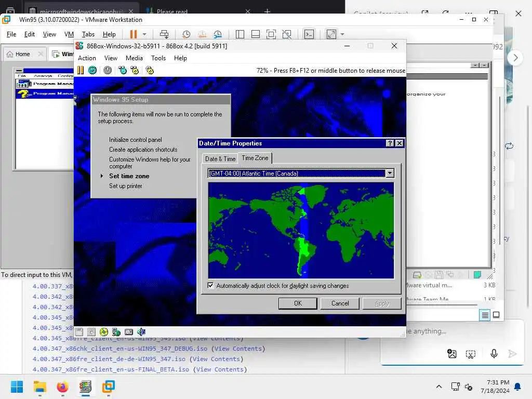532x399 pixels.
Task: Switch to Date & Time tab
Action: tap(220, 159)
